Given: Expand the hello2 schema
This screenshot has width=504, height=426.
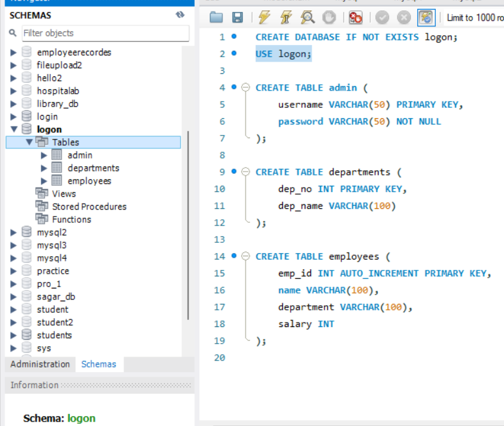Looking at the screenshot, I should (x=13, y=78).
